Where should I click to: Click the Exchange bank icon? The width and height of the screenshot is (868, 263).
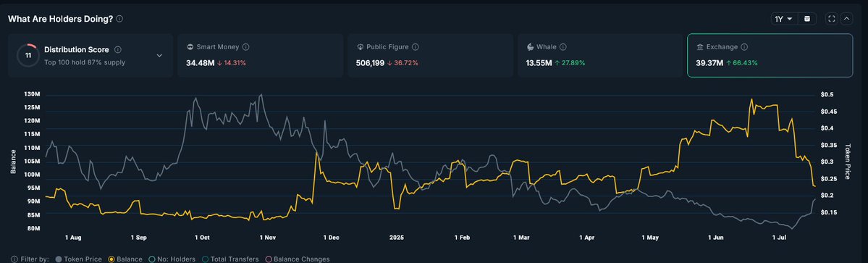coord(700,48)
